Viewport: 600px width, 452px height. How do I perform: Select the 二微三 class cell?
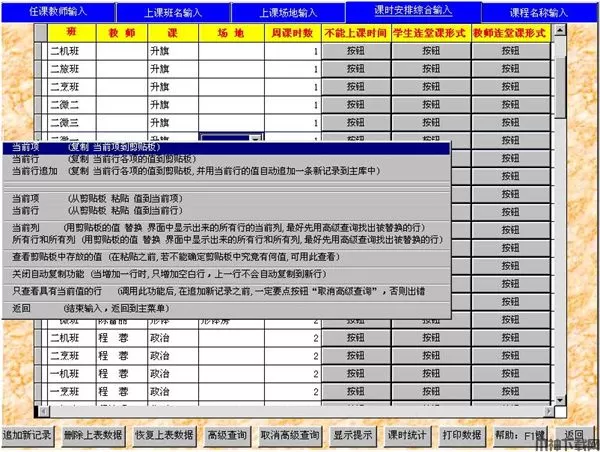pos(72,123)
